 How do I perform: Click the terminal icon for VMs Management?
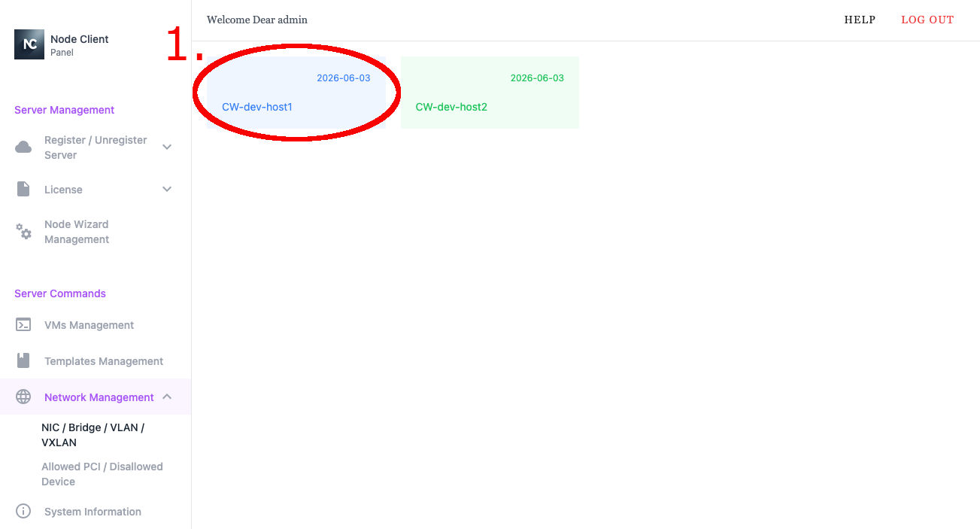tap(23, 325)
